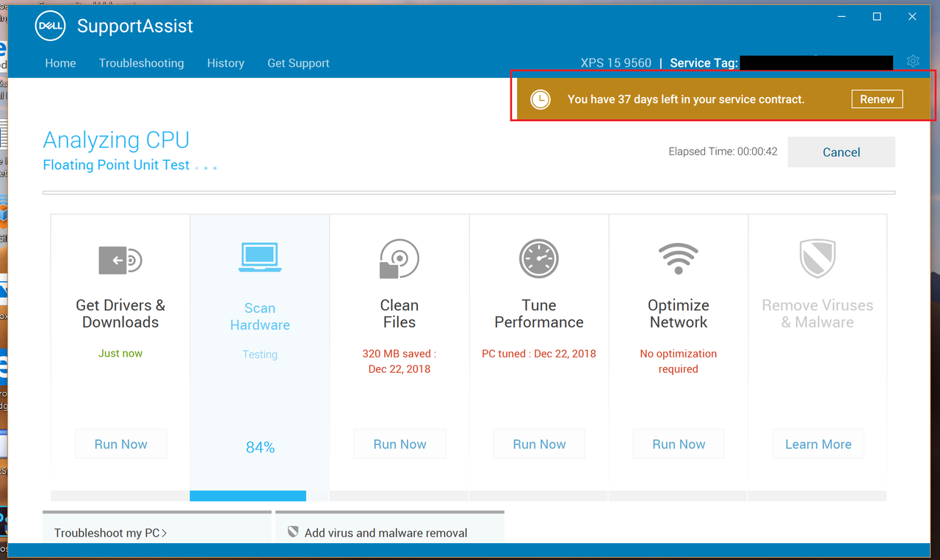940x560 pixels.
Task: Run Now under Get Drivers & Downloads
Action: point(120,444)
